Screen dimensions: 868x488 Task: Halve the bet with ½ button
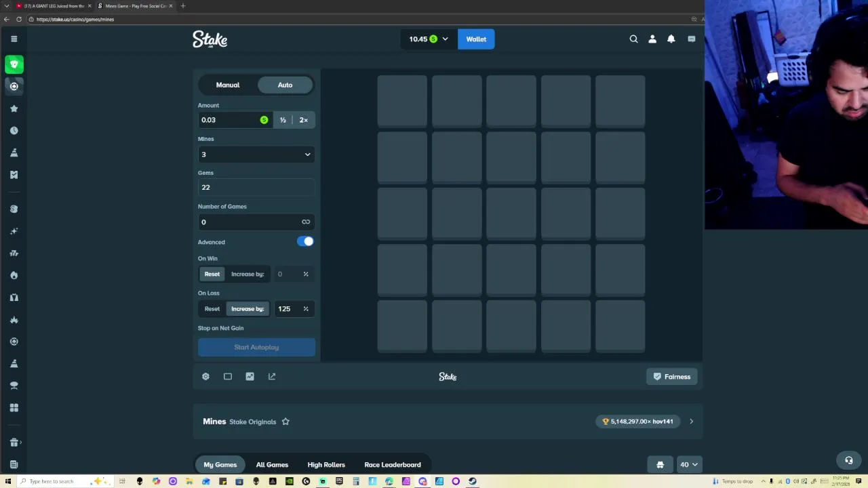click(x=283, y=120)
